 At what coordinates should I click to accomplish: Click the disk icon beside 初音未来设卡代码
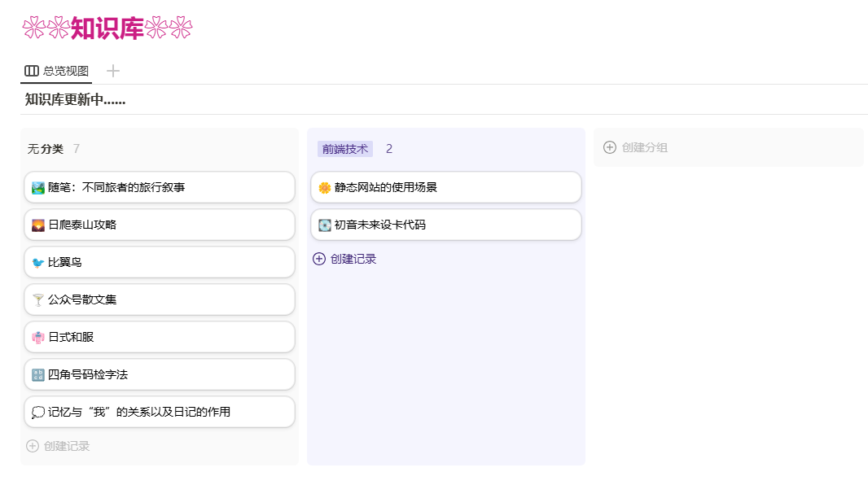324,225
